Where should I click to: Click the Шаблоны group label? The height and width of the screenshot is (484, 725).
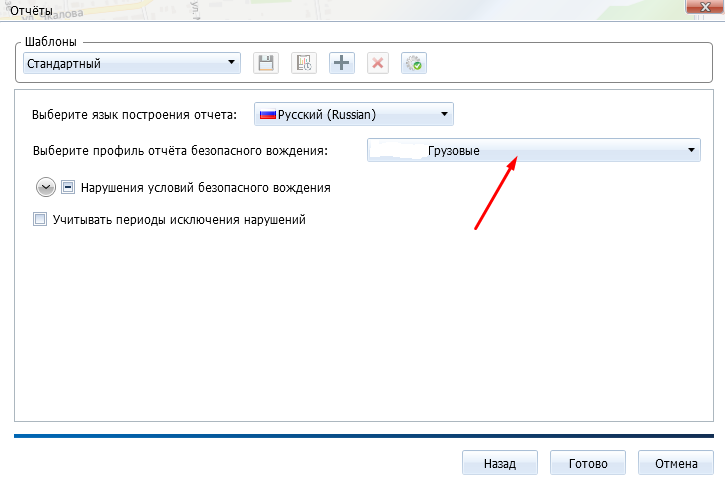click(x=50, y=42)
